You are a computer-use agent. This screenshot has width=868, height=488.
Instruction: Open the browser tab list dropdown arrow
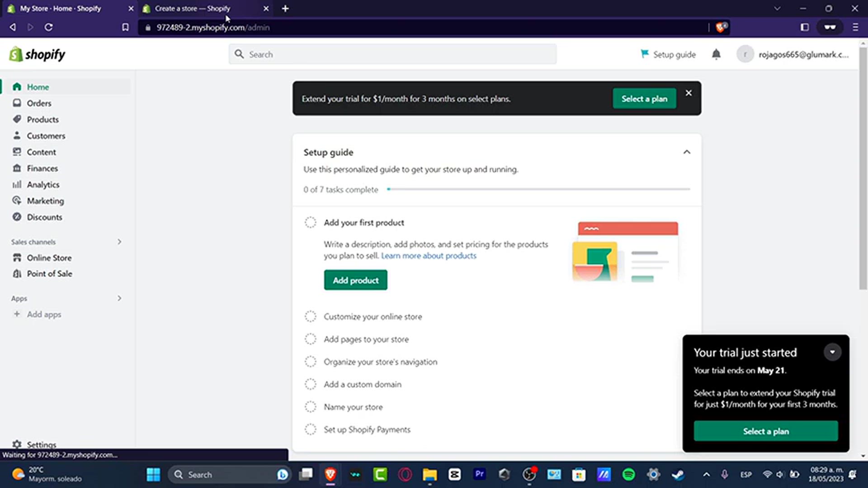pos(777,8)
